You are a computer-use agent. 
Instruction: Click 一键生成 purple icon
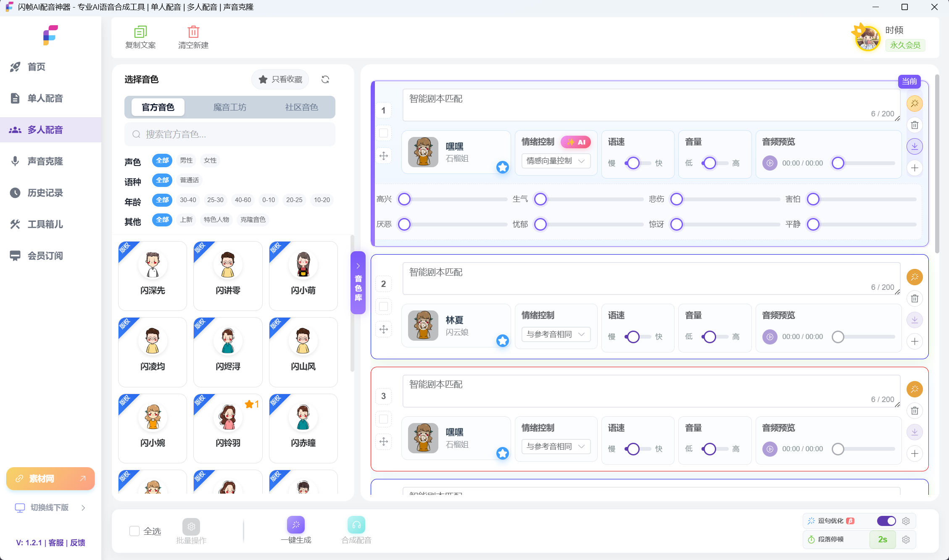(x=296, y=525)
